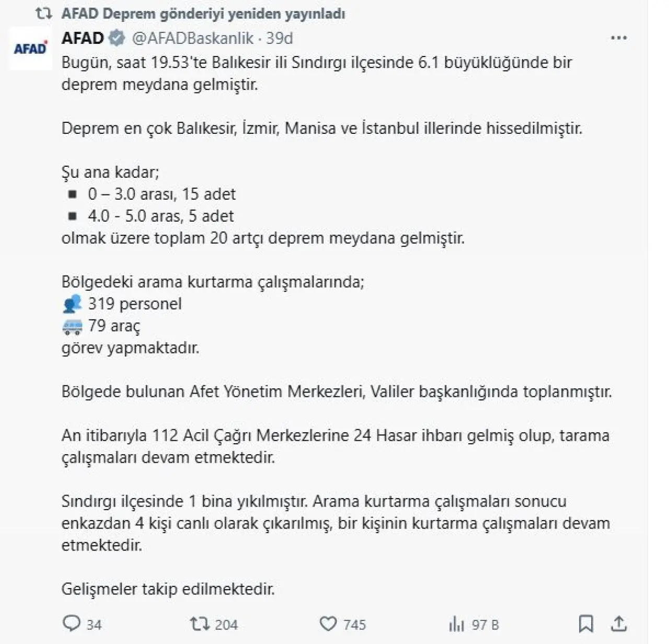Click the AFAD profile avatar logo
669x644 pixels.
[x=30, y=49]
